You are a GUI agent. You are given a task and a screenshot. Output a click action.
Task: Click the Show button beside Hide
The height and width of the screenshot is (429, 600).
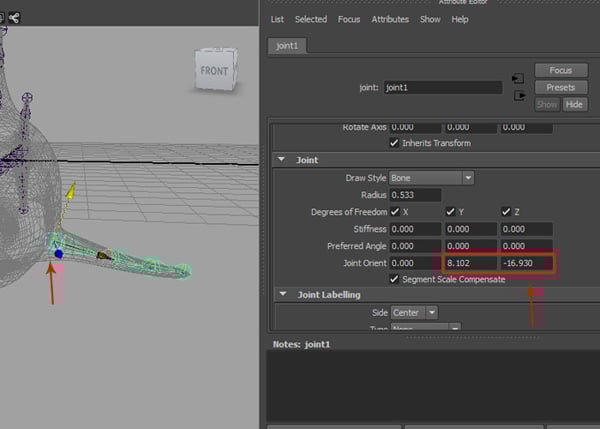pos(547,104)
